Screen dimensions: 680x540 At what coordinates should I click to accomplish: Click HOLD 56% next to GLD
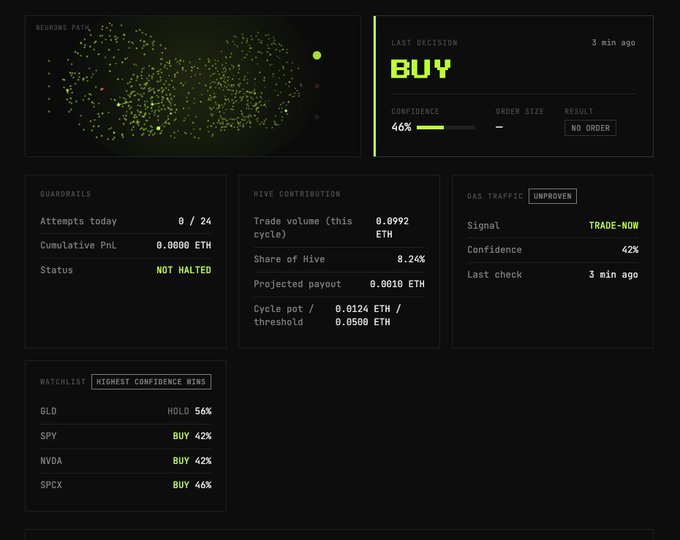190,411
